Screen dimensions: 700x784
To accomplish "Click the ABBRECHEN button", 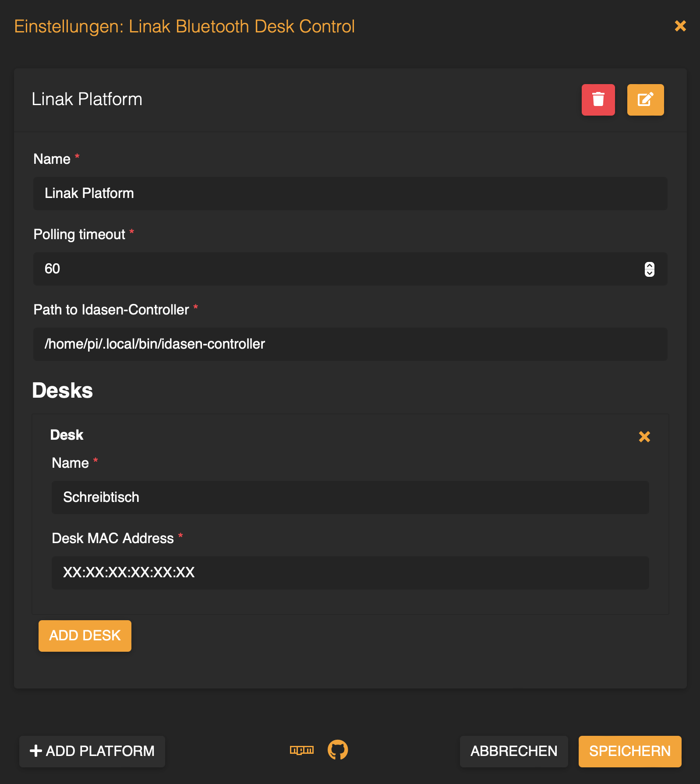I will tap(514, 752).
